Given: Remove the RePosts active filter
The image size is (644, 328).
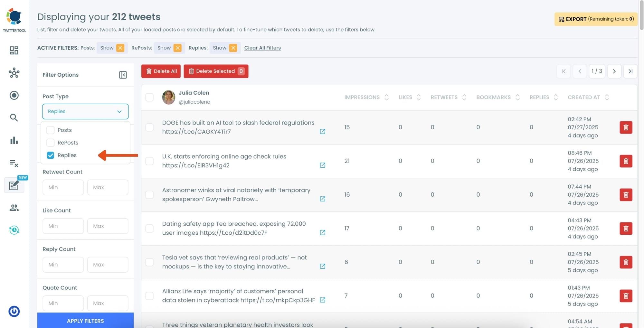Looking at the screenshot, I should (177, 48).
